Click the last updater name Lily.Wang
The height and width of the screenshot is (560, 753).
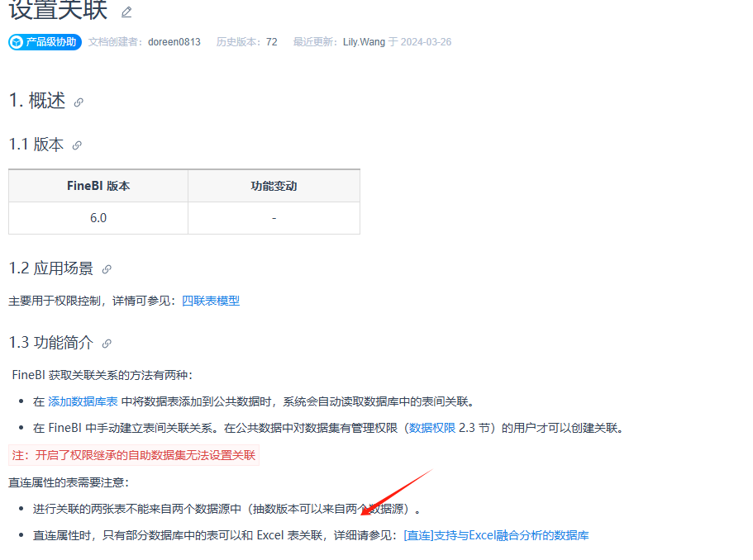364,42
